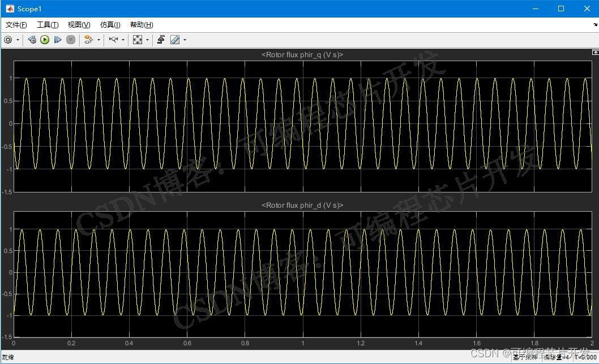The height and width of the screenshot is (364, 599).
Task: Run the simulation with the green play button
Action: (45, 40)
